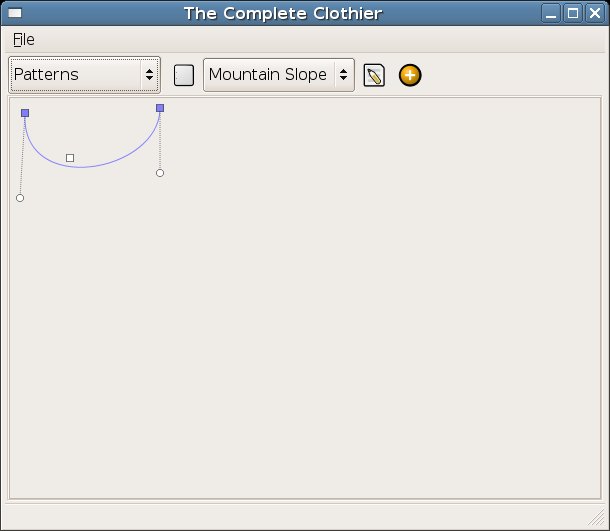Viewport: 610px width, 531px height.
Task: Click the pencil edit icon
Action: pyautogui.click(x=374, y=75)
